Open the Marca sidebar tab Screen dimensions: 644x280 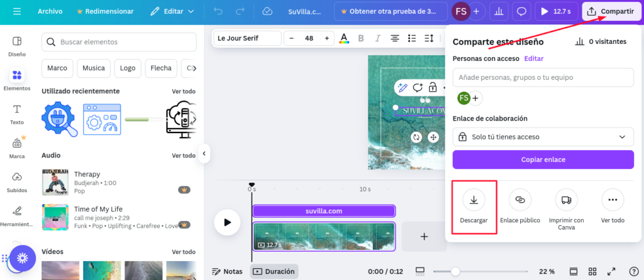(x=17, y=148)
